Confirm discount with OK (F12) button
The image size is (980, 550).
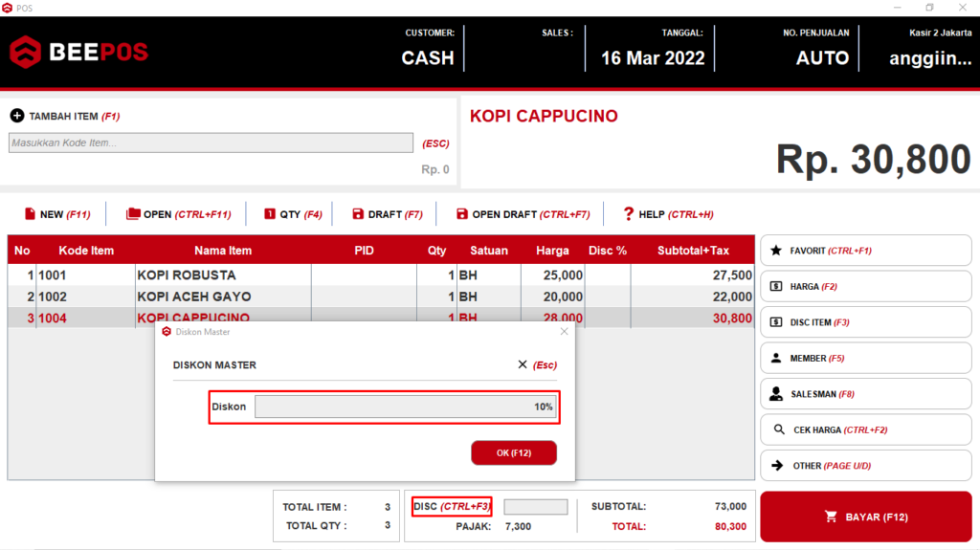[514, 452]
